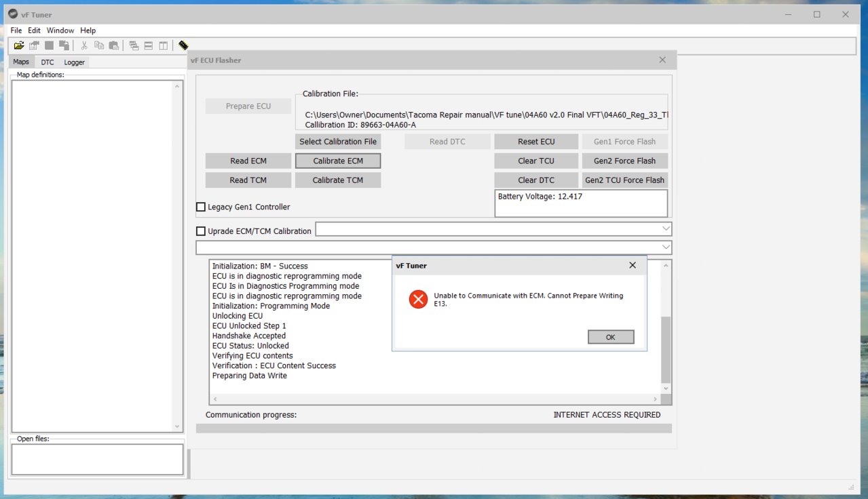This screenshot has width=868, height=499.
Task: Open the Help menu
Action: [88, 31]
